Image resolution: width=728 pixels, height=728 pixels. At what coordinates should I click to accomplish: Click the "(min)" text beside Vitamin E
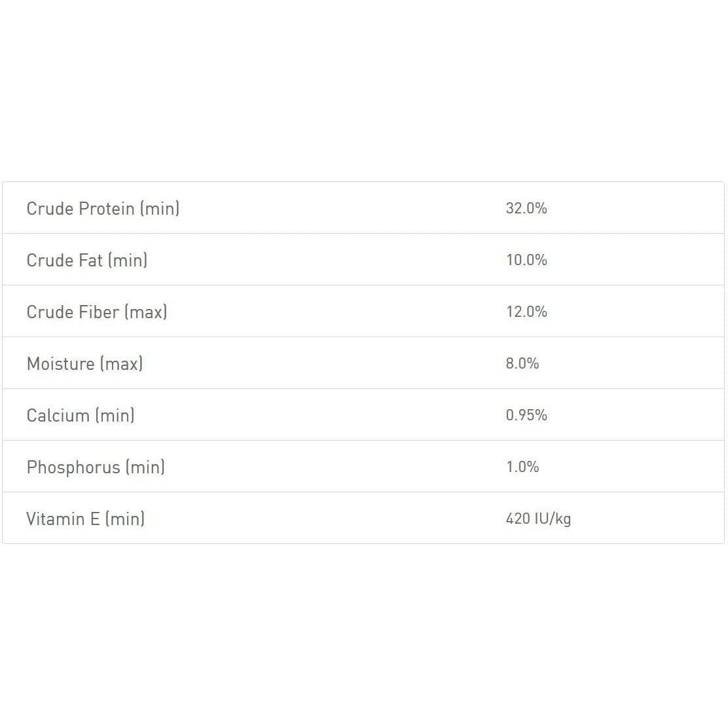(x=124, y=519)
